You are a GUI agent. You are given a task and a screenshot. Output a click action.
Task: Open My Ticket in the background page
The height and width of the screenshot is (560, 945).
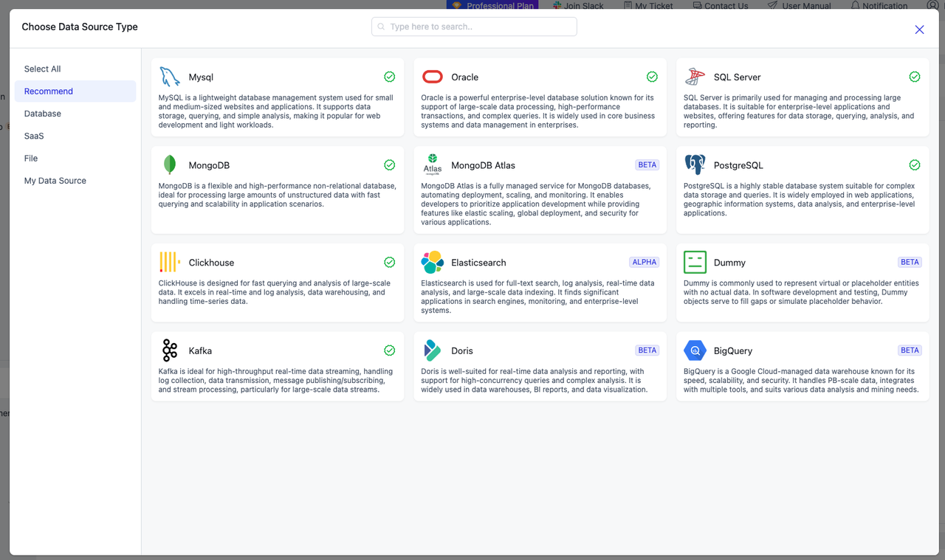[x=648, y=6]
